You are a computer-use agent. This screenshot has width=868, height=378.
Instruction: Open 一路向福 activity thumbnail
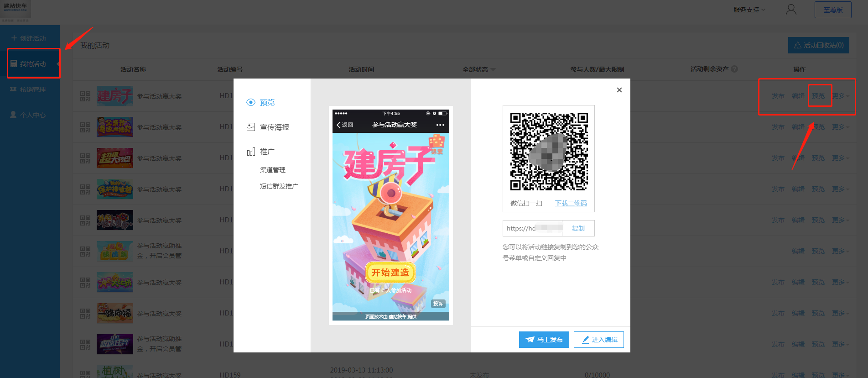[x=115, y=313]
